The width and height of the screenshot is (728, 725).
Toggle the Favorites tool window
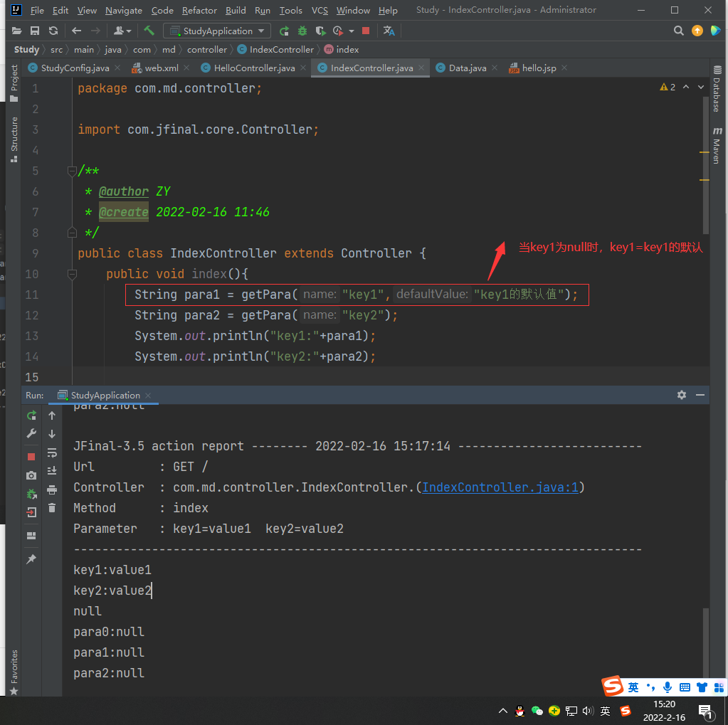pos(13,665)
